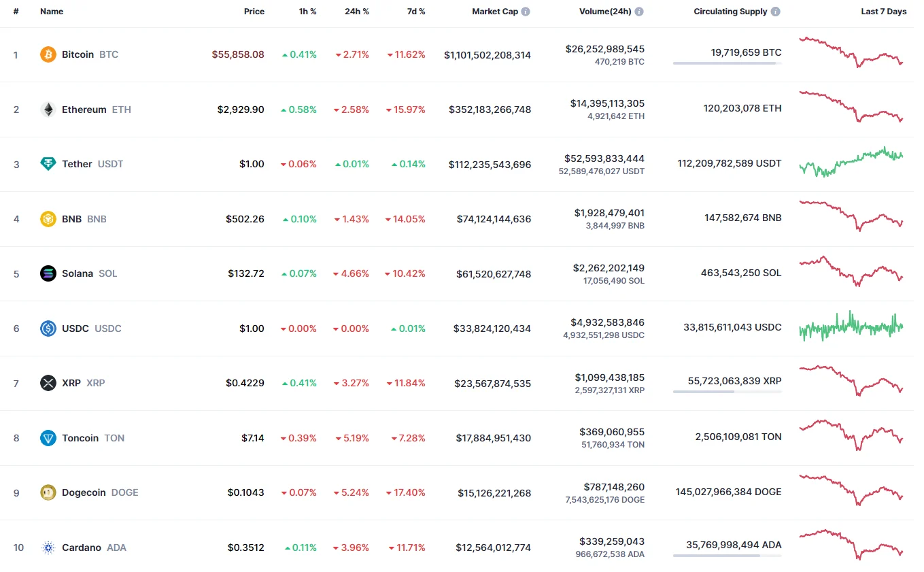Open the Volume(24h) info icon
Image resolution: width=924 pixels, height=572 pixels.
639,12
